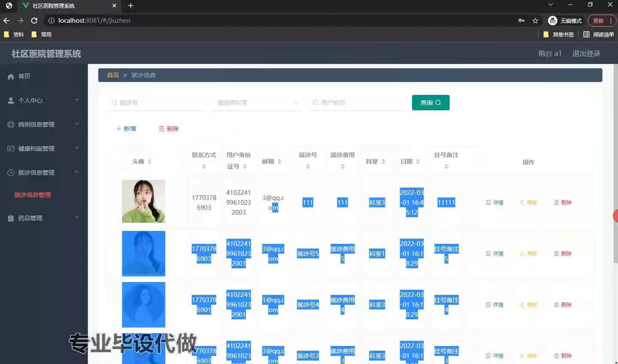The width and height of the screenshot is (618, 364).
Task: Click 删除 for the 就诊号5 row
Action: [563, 254]
